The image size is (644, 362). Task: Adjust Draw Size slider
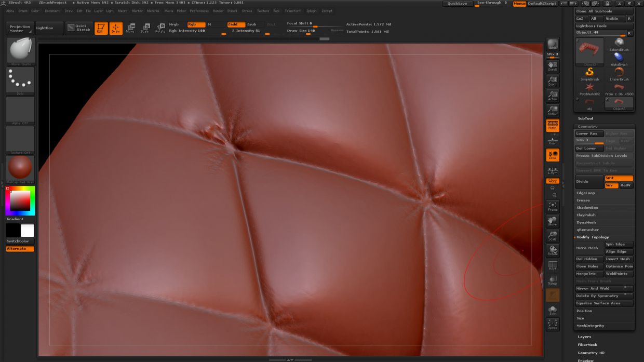pos(308,31)
